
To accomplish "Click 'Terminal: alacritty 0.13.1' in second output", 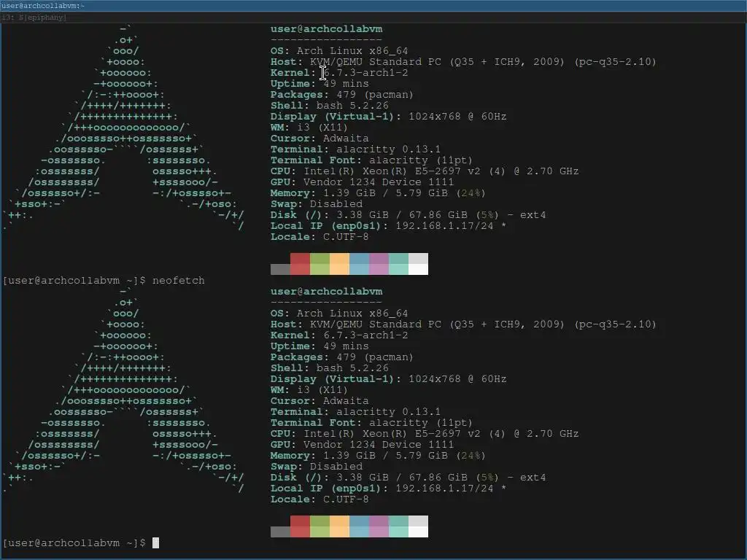I will pos(355,412).
